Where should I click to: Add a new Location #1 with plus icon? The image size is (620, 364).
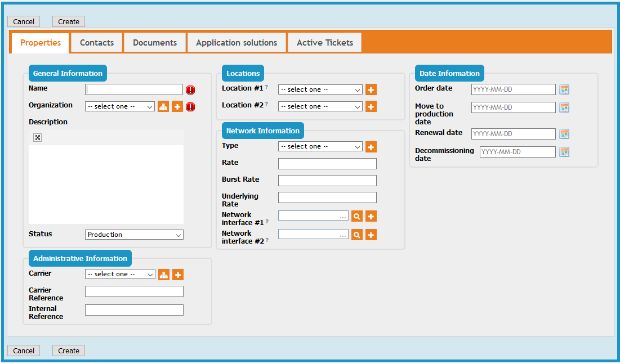371,89
